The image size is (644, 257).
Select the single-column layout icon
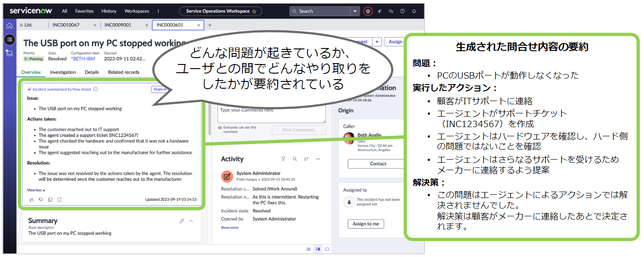point(308,249)
